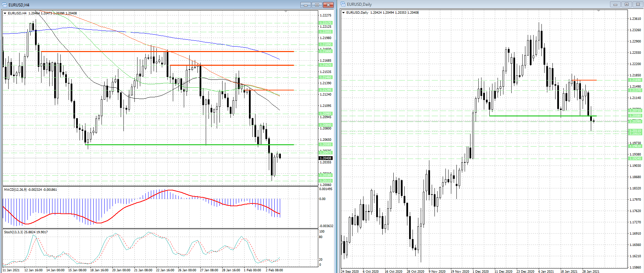The width and height of the screenshot is (644, 273).
Task: Click the green 1.20585 level label
Action: 325,145
